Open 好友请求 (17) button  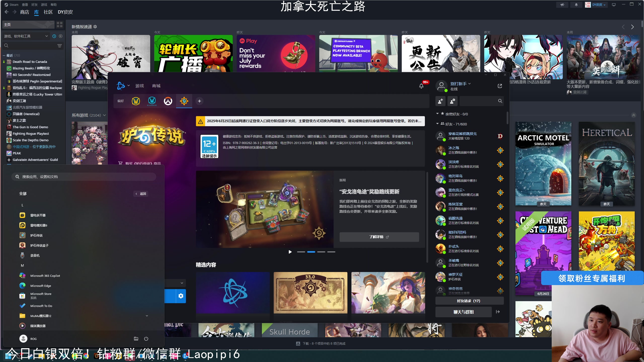(469, 301)
